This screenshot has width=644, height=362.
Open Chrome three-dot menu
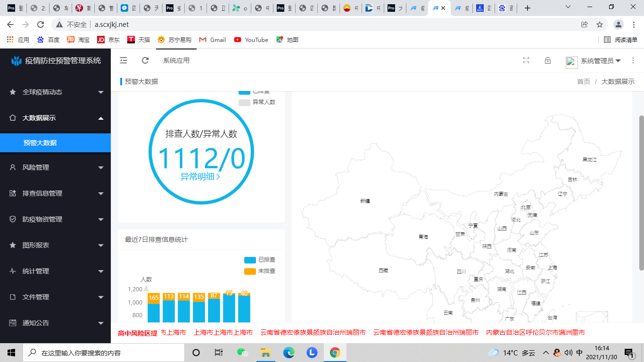(634, 25)
